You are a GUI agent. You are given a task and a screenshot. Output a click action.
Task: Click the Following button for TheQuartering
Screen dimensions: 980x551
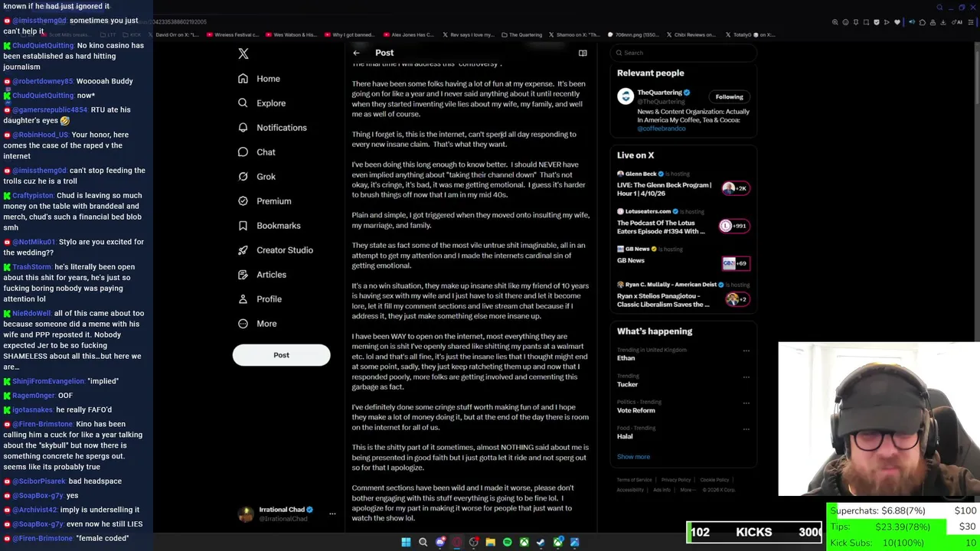729,96
